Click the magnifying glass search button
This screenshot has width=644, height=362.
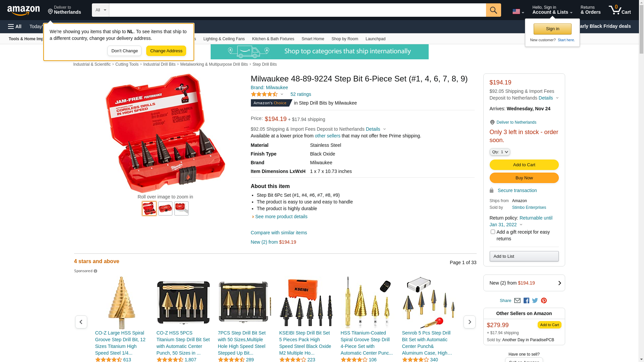point(493,10)
